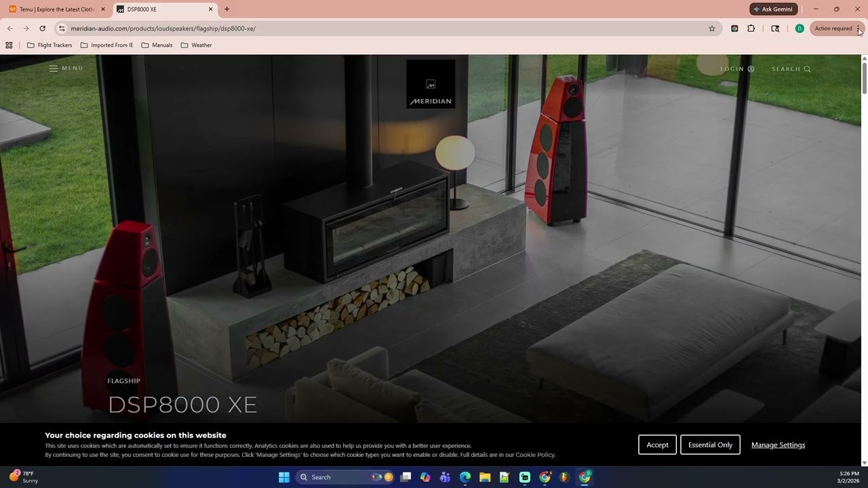Open the mint green app on taskbar
The image size is (868, 488).
525,477
